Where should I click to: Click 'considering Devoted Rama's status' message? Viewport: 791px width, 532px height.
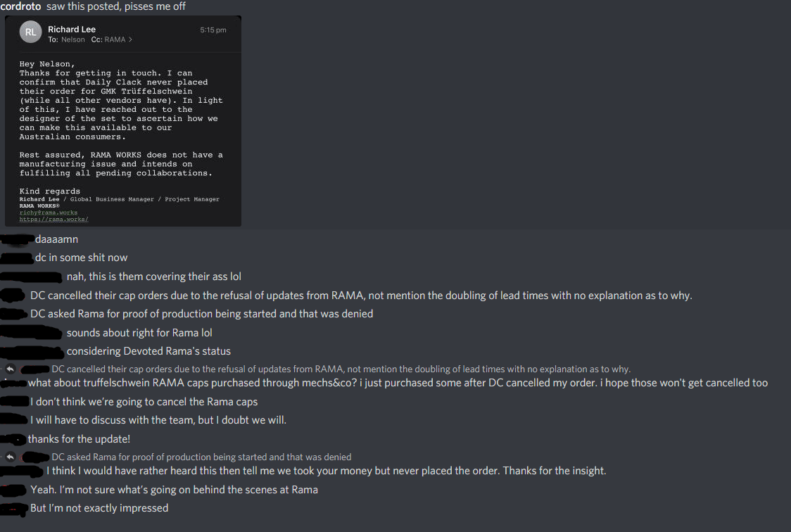148,351
